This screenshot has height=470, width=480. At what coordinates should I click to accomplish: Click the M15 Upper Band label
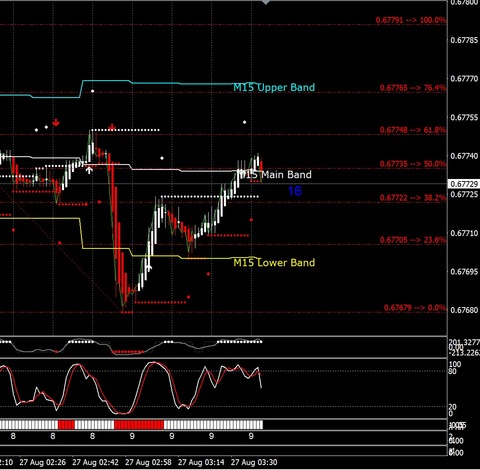coord(274,88)
